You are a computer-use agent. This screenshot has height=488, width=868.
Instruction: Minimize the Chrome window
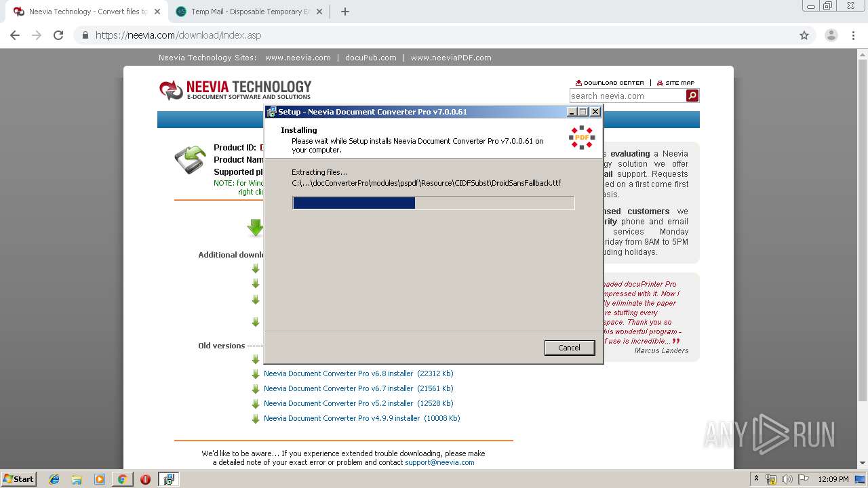click(x=811, y=5)
